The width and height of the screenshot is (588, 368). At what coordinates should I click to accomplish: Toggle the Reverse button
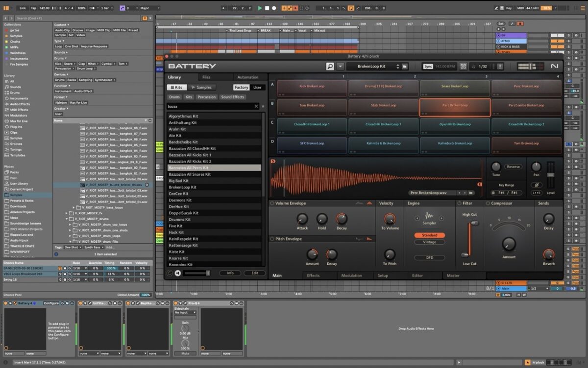tap(514, 167)
